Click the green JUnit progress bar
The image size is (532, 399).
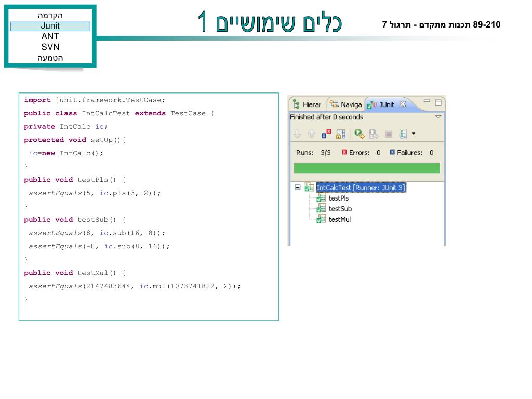[x=366, y=168]
